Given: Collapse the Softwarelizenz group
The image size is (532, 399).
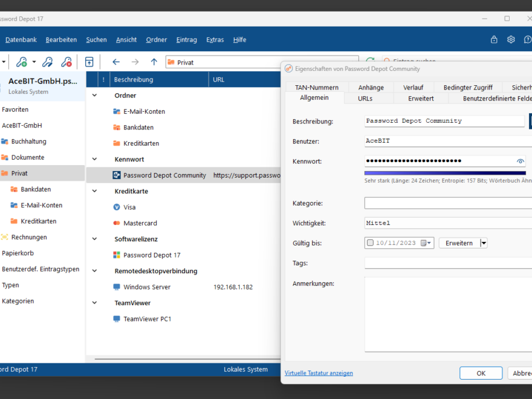Looking at the screenshot, I should tap(95, 239).
